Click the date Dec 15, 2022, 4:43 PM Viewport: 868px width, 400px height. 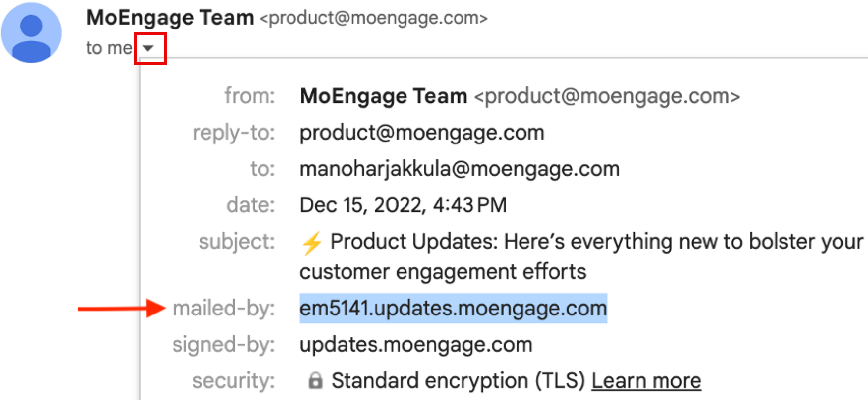click(403, 205)
